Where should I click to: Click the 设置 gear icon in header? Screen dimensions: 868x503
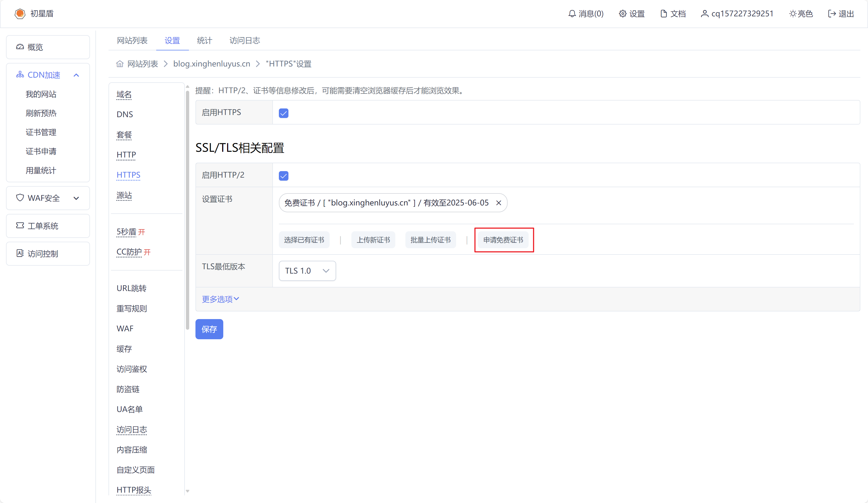coord(622,14)
